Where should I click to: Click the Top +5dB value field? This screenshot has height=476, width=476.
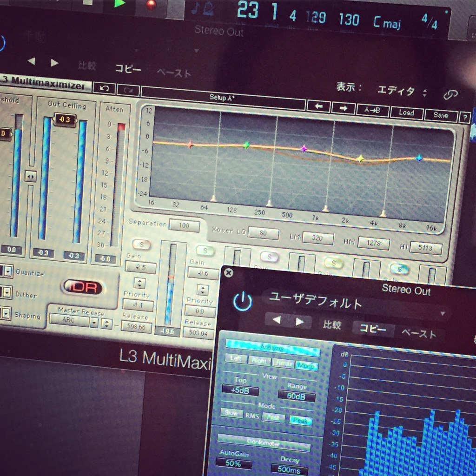tap(240, 390)
